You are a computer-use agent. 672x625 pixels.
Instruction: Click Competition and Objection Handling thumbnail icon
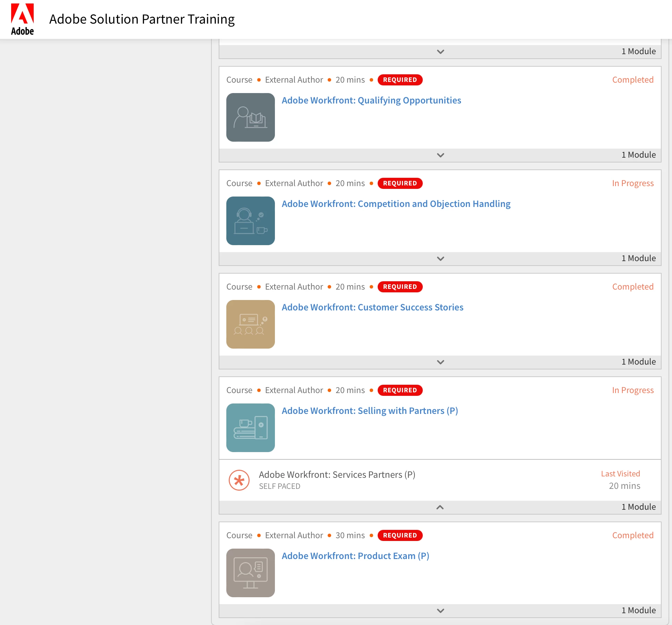250,221
